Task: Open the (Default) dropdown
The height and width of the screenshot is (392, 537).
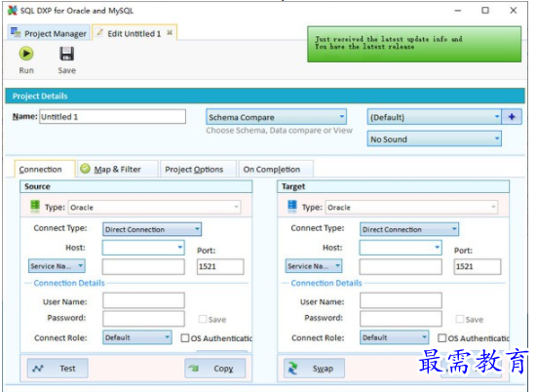Action: [x=434, y=117]
